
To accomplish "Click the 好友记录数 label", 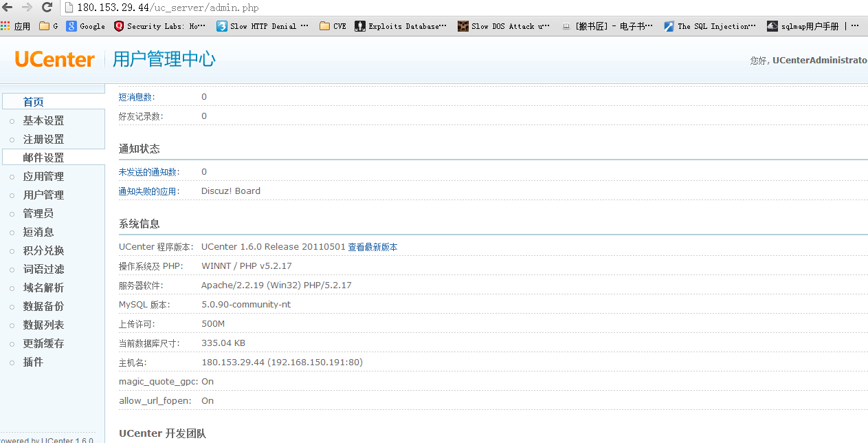I will [x=141, y=116].
